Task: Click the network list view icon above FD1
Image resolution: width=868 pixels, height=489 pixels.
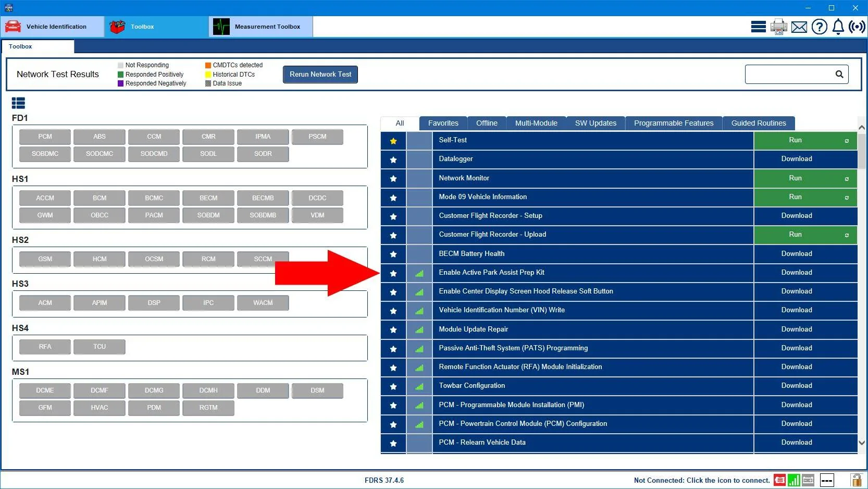Action: [x=18, y=103]
